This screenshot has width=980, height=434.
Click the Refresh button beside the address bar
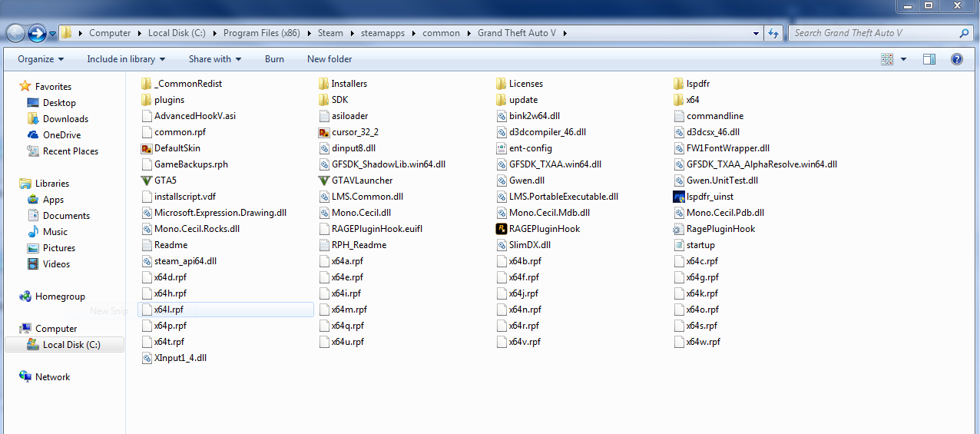pyautogui.click(x=774, y=33)
